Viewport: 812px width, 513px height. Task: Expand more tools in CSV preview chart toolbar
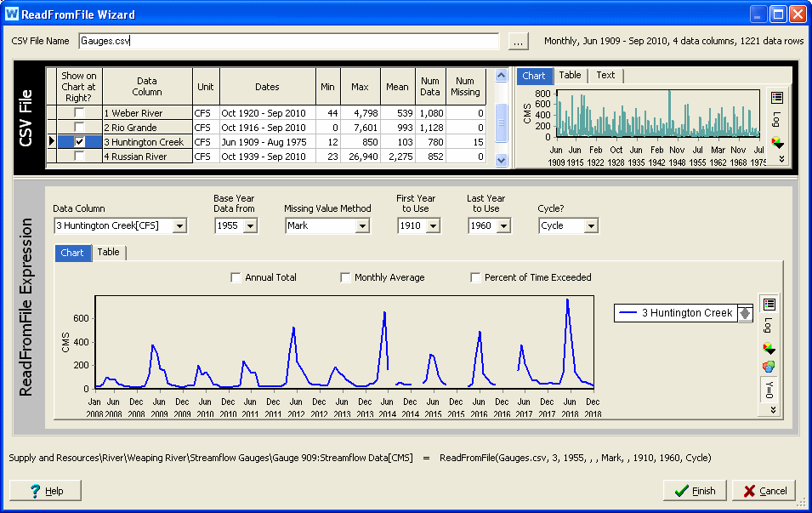click(781, 159)
